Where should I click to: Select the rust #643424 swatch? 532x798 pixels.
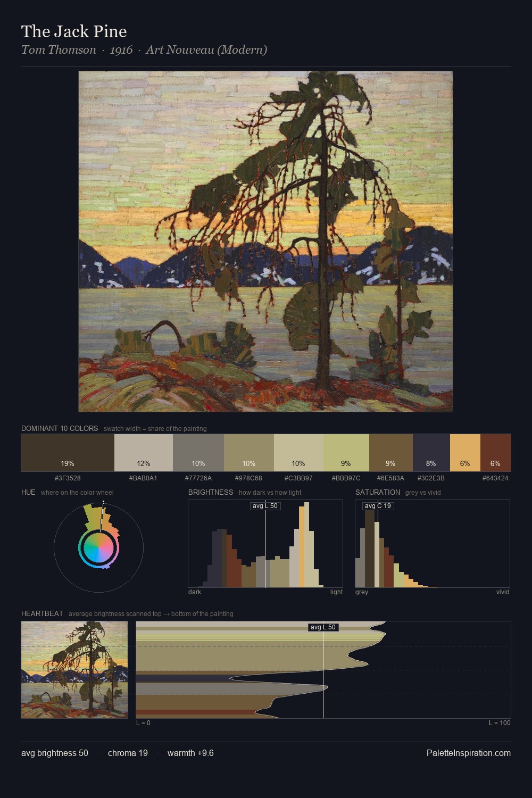pyautogui.click(x=495, y=453)
